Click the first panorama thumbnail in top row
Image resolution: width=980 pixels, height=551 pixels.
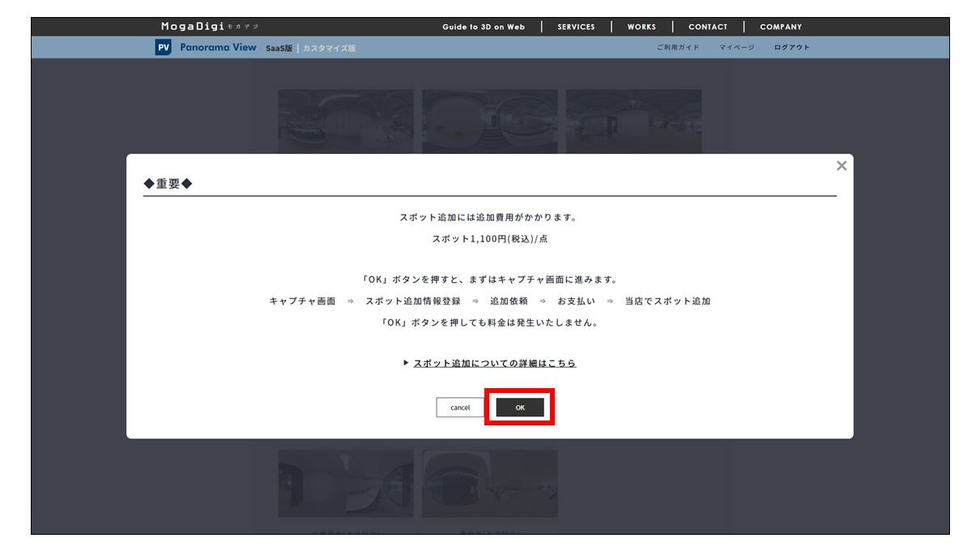point(346,122)
